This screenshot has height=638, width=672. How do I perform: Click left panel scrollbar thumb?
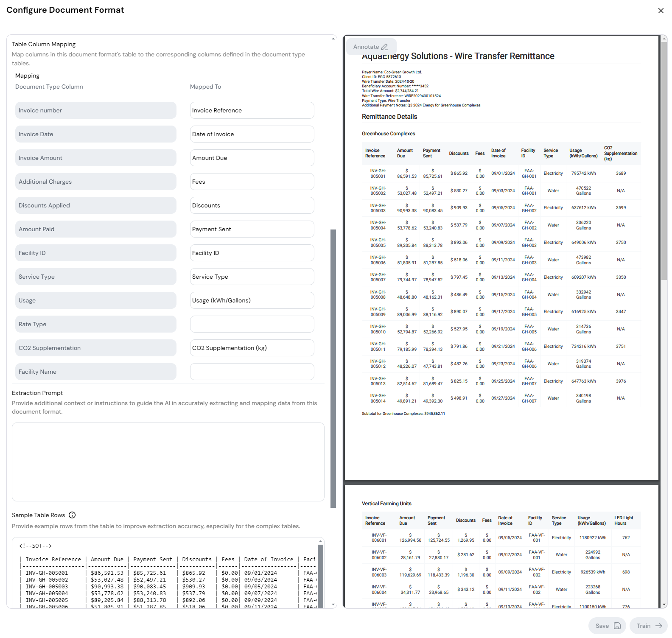333,369
